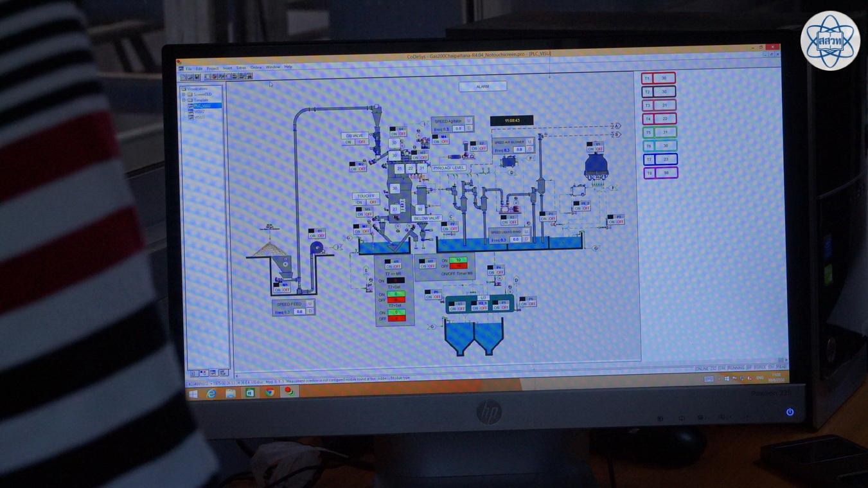Click the Windows Start button

193,394
